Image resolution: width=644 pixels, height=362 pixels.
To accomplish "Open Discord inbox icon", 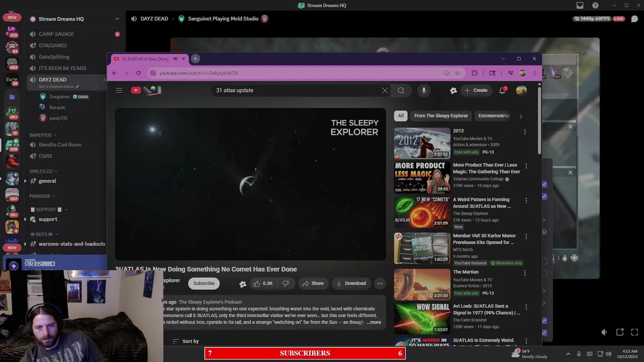I will [x=580, y=6].
